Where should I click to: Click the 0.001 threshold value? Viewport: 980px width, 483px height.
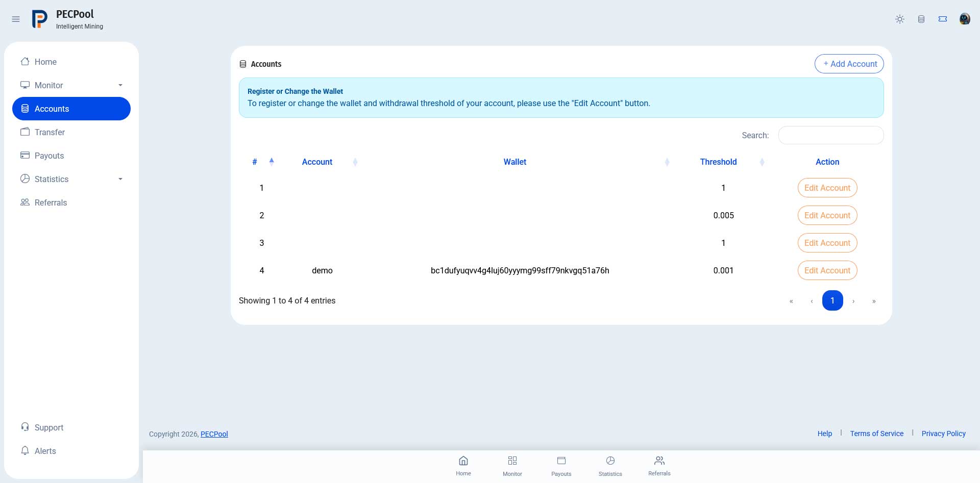coord(723,270)
